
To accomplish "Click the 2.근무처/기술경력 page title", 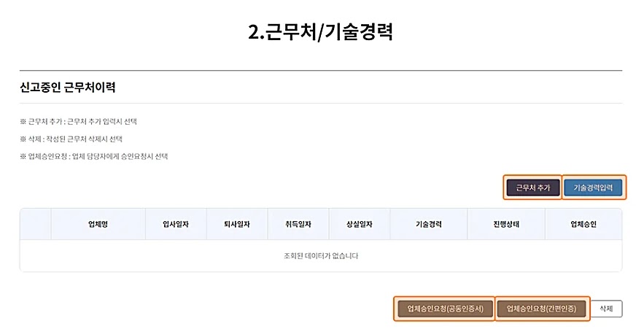I will 321,32.
